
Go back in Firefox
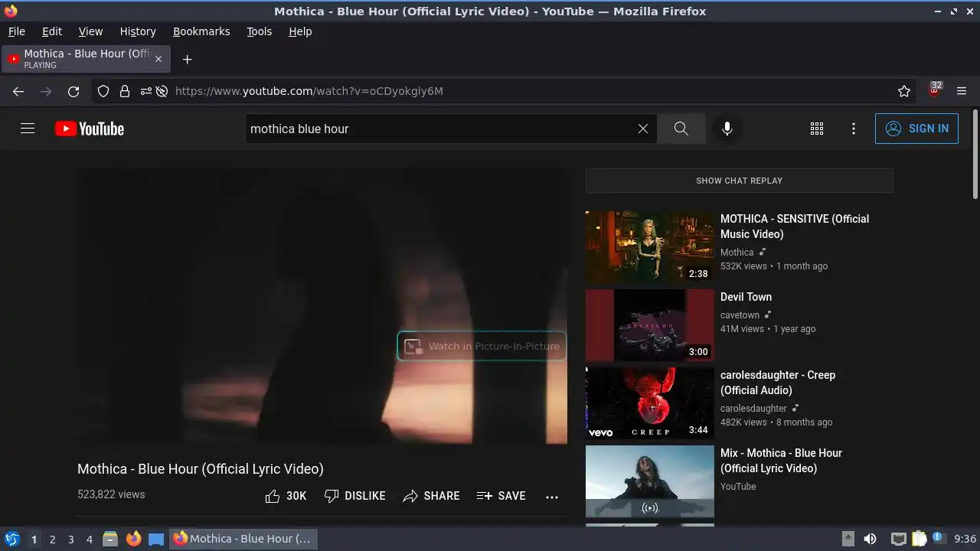pos(18,91)
